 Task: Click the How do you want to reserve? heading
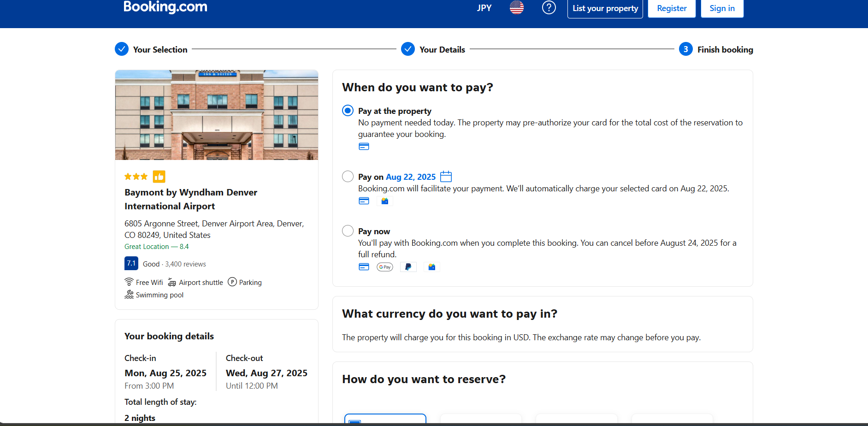[x=424, y=379]
